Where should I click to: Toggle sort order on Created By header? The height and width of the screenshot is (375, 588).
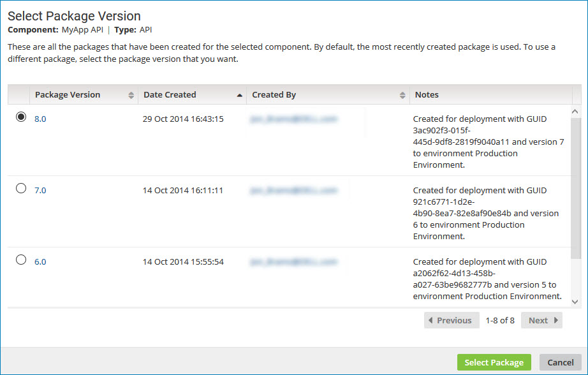tap(402, 94)
